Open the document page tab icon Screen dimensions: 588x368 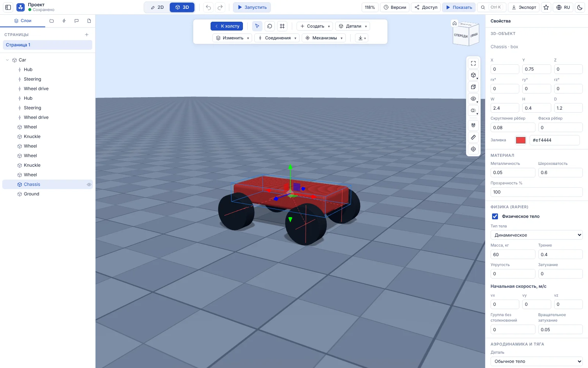pos(89,21)
